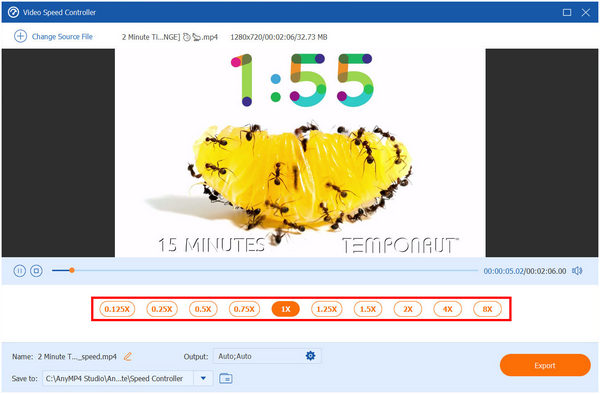Click the elapsed time 00:00:05.02
This screenshot has width=600, height=394.
tap(503, 271)
